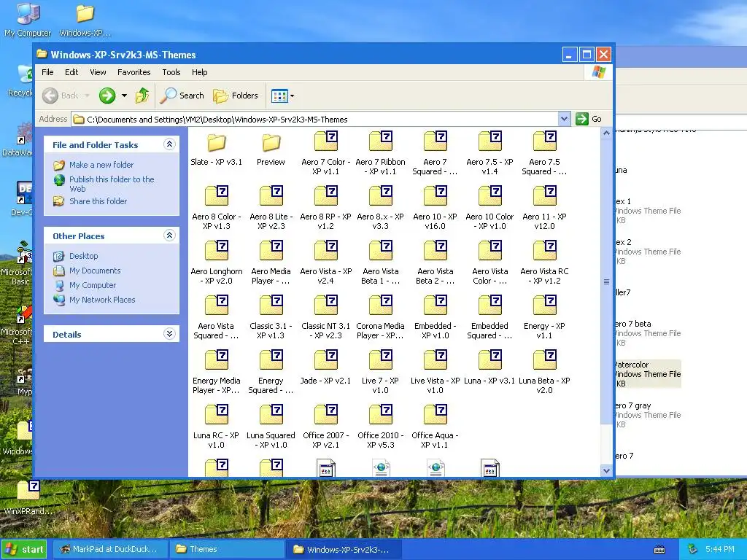Select Luna Squared - XP v1.0 icon
This screenshot has height=560, width=747.
(x=271, y=414)
